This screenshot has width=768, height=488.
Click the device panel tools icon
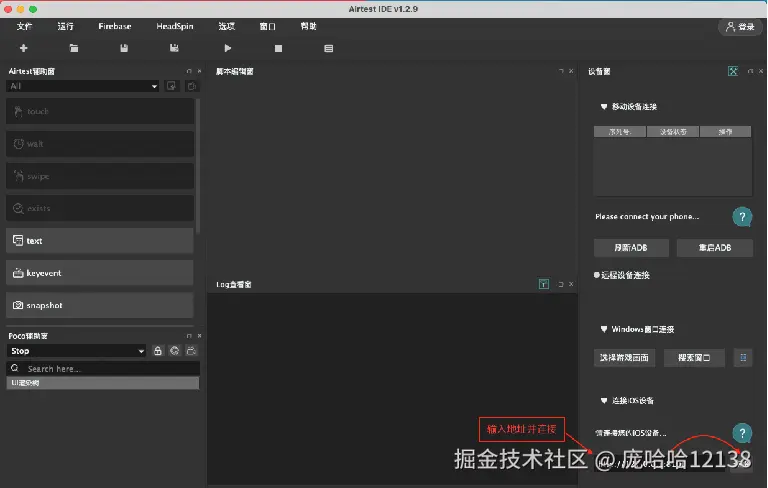tap(733, 71)
